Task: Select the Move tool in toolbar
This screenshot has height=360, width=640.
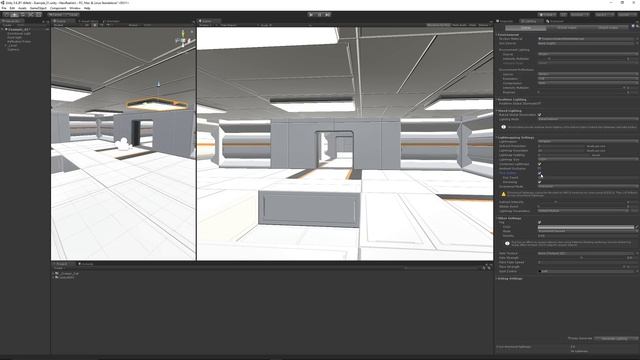Action: click(x=14, y=15)
